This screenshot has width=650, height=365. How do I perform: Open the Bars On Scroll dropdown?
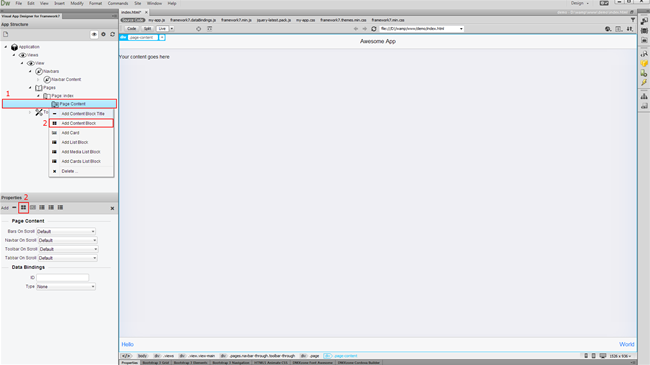[x=66, y=231]
